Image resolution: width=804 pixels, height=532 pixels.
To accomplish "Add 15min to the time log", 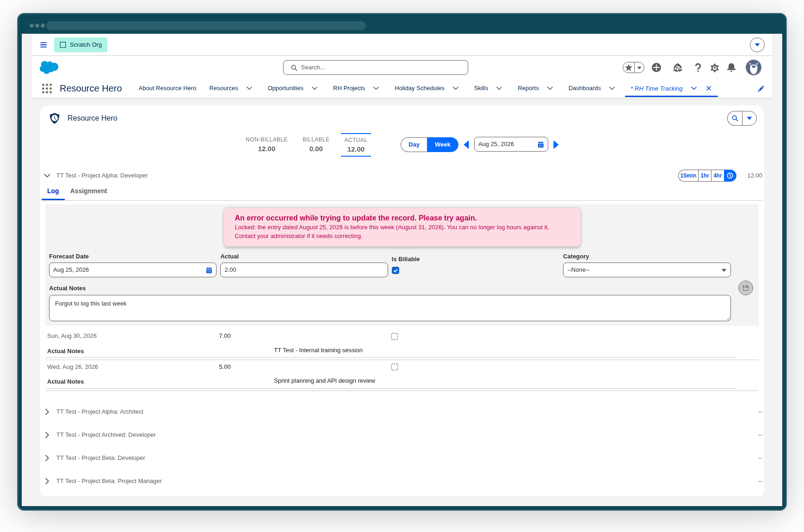I will [688, 176].
